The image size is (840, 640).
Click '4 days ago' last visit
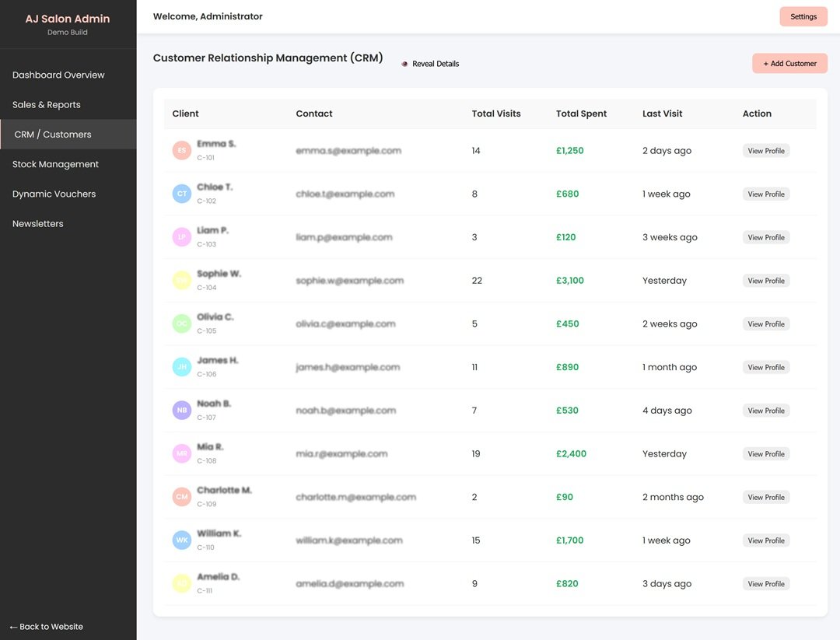coord(667,411)
